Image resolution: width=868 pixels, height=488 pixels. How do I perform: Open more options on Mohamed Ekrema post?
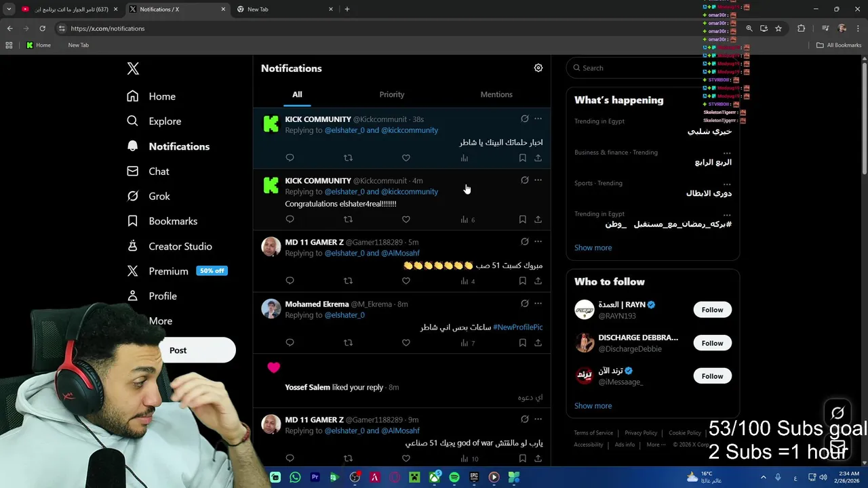(538, 304)
